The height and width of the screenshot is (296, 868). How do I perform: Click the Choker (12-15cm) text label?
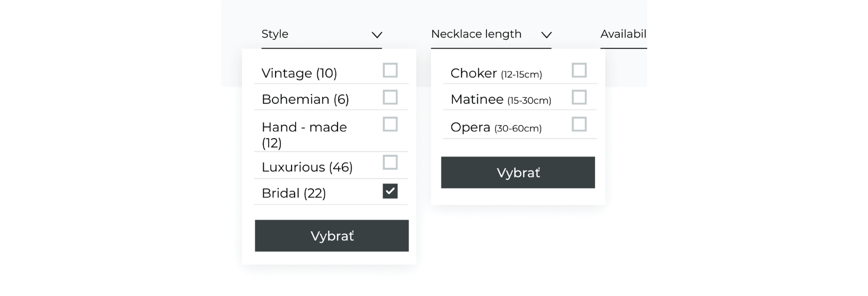click(495, 73)
